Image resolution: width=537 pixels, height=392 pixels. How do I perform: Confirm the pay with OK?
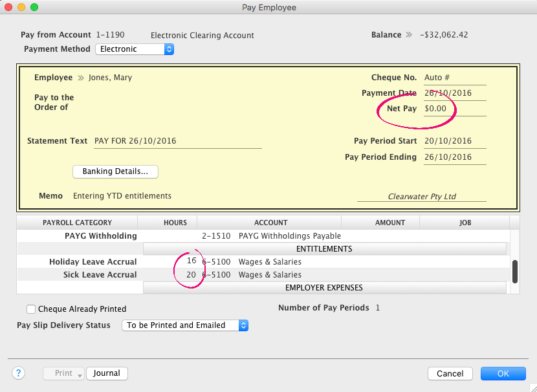point(503,373)
